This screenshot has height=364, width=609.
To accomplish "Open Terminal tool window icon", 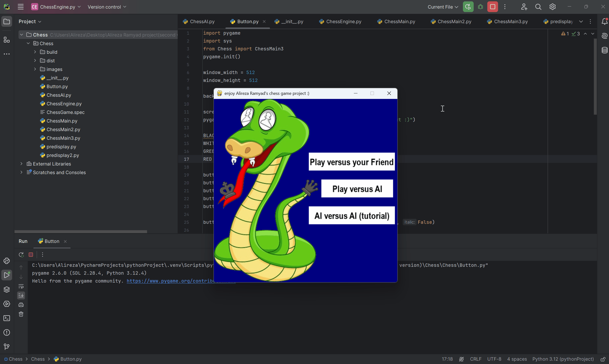I will tap(7, 318).
